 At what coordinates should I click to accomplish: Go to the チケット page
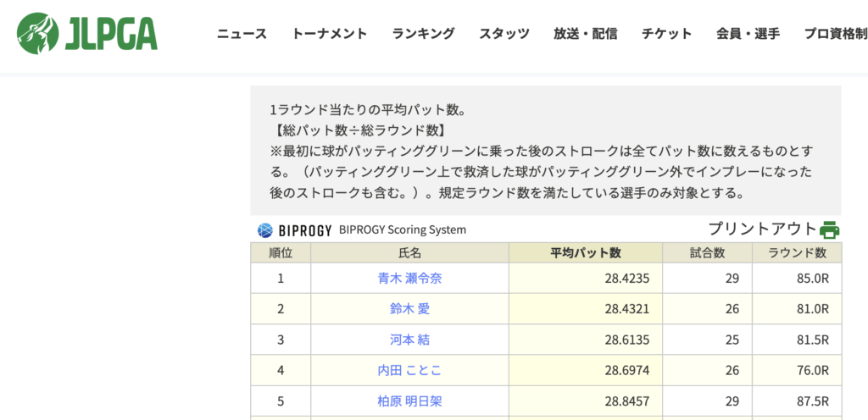pos(666,34)
